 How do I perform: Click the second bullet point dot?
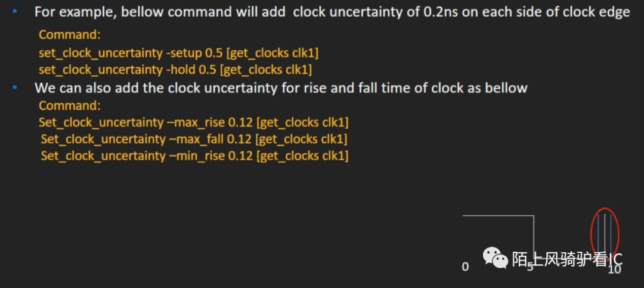tap(14, 88)
